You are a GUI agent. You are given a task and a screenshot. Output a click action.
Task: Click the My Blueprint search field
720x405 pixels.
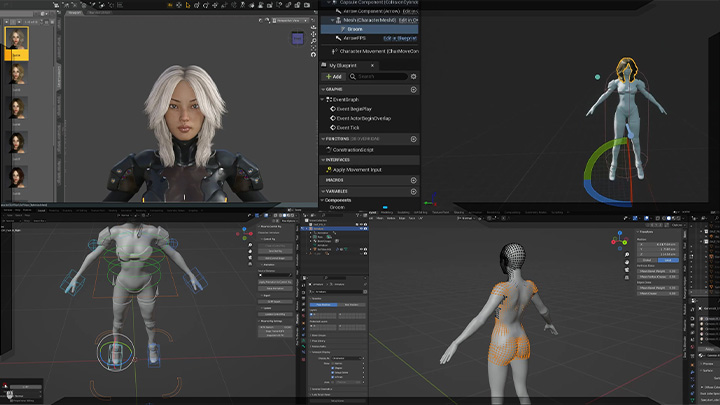[x=378, y=77]
